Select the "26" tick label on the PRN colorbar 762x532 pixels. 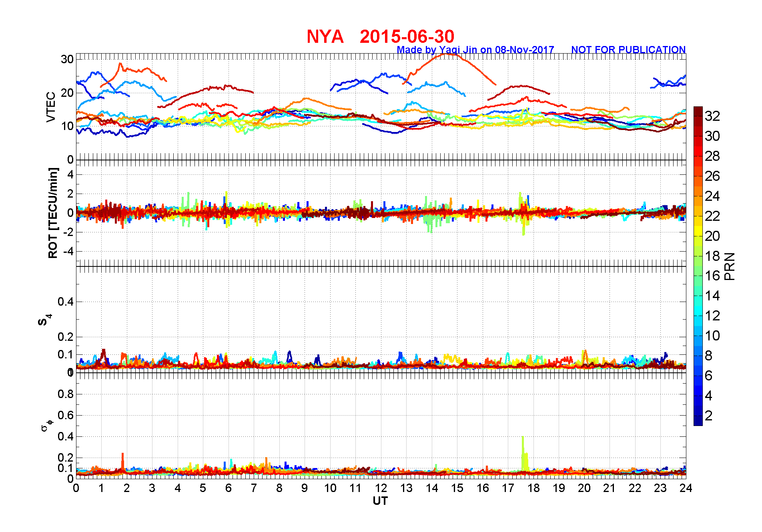point(712,176)
